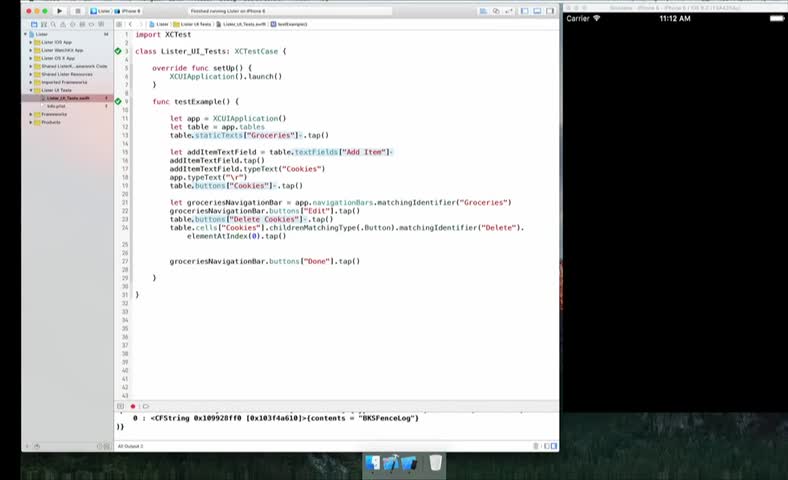The image size is (788, 480).
Task: Expand the Lister iOS App group
Action: pos(31,42)
